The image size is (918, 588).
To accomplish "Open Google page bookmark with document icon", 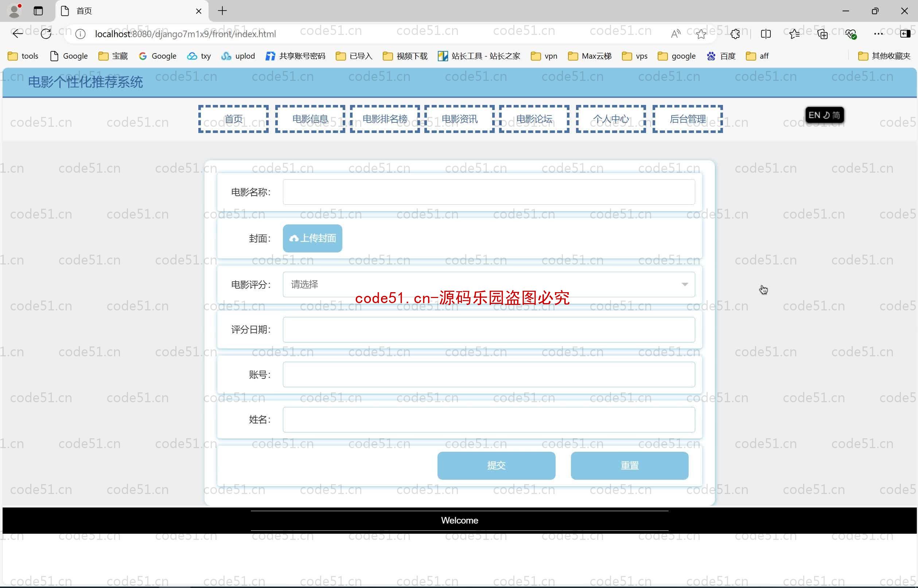I will point(69,56).
